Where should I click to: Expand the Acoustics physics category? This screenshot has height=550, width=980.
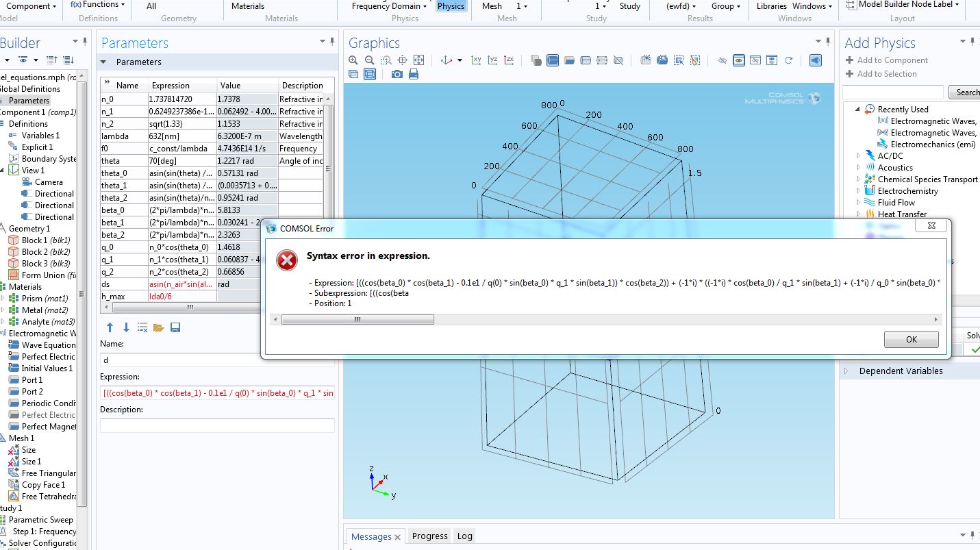point(858,168)
